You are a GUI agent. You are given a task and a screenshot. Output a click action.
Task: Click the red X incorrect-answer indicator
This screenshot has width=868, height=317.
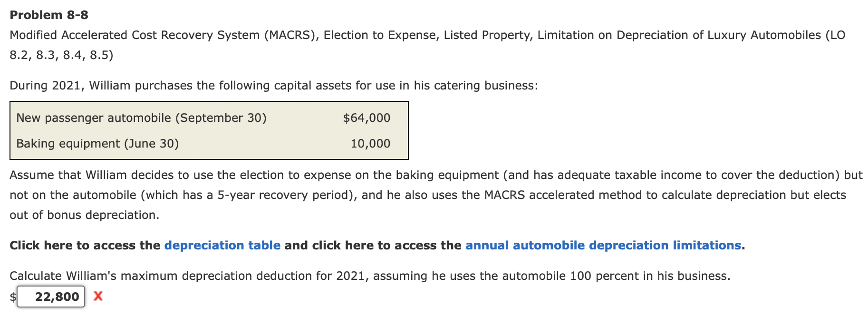pyautogui.click(x=98, y=296)
